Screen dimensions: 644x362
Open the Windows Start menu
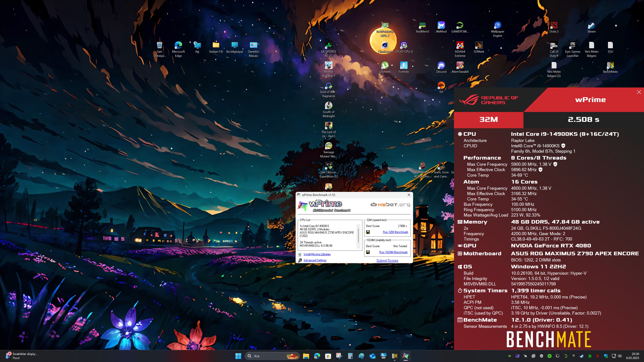pos(238,356)
